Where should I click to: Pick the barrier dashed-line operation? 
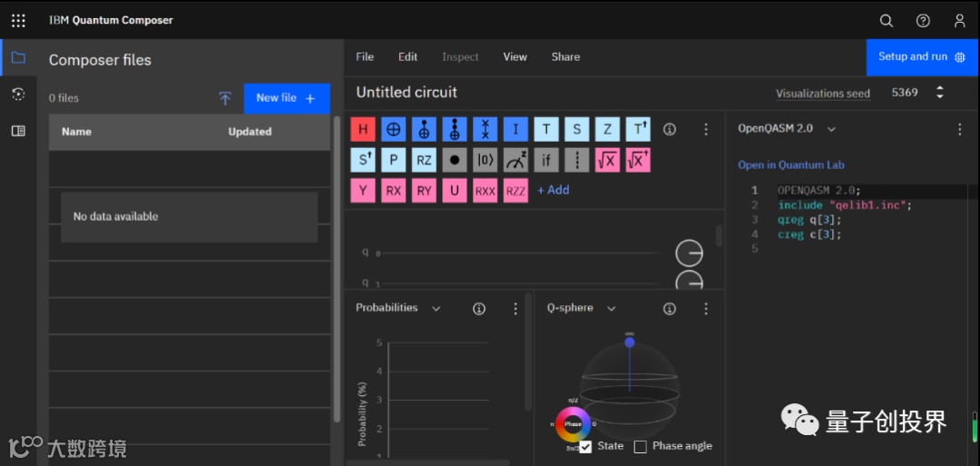pyautogui.click(x=577, y=160)
